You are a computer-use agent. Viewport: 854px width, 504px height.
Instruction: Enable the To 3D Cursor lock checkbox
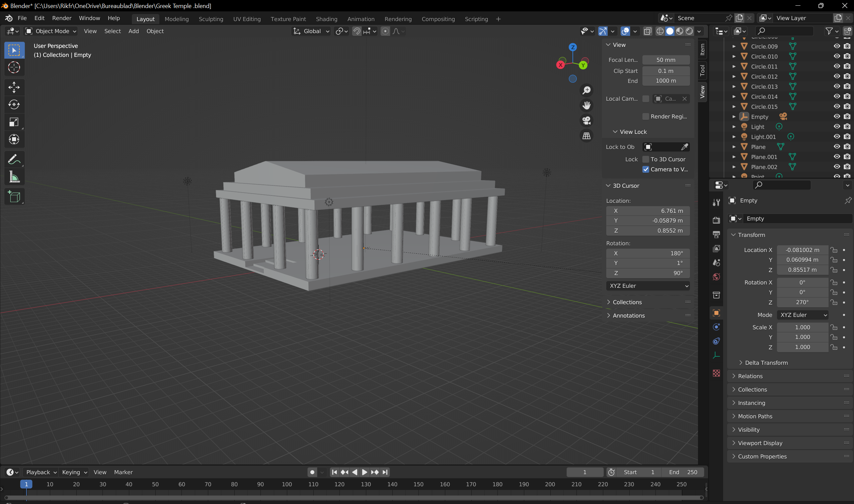[x=646, y=159]
